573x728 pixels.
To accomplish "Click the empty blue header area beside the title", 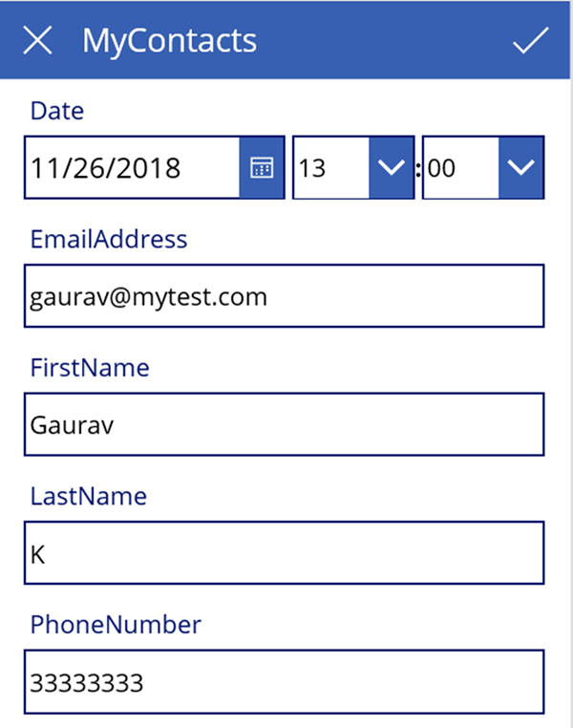I will pos(382,40).
